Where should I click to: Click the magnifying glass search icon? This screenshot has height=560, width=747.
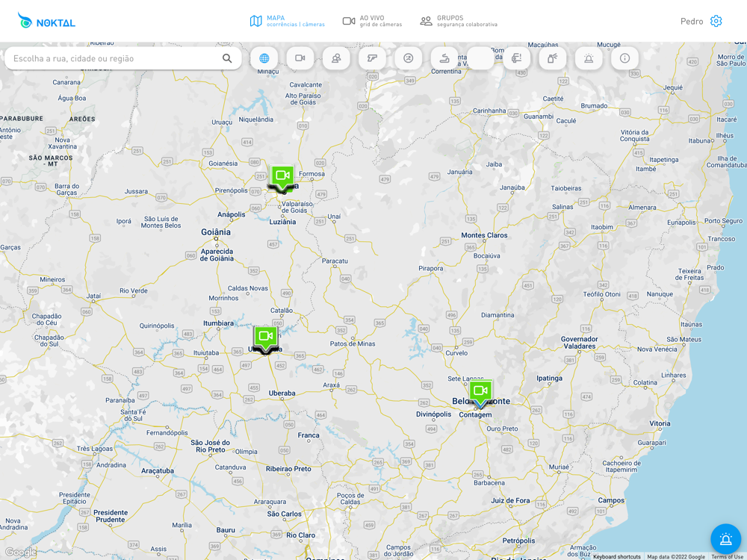click(x=227, y=58)
